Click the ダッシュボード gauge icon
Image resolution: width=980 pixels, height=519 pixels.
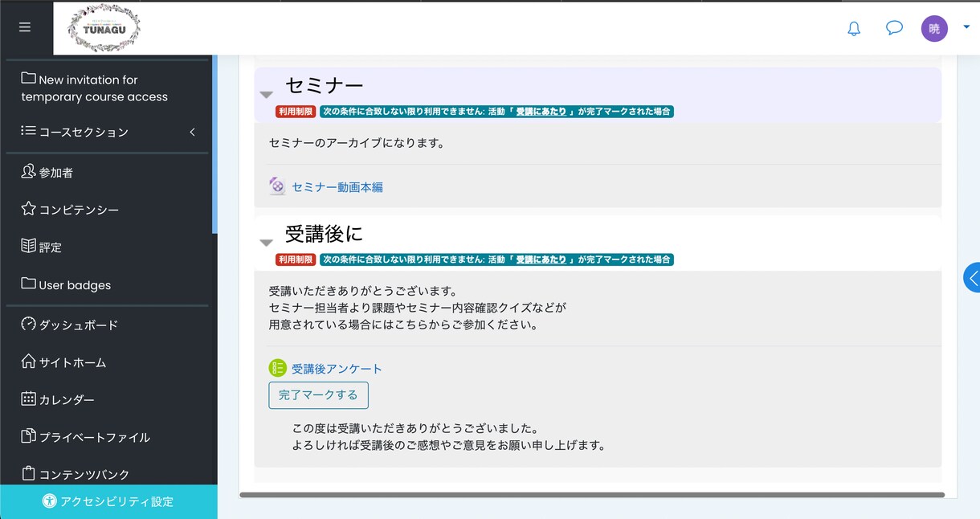click(28, 324)
